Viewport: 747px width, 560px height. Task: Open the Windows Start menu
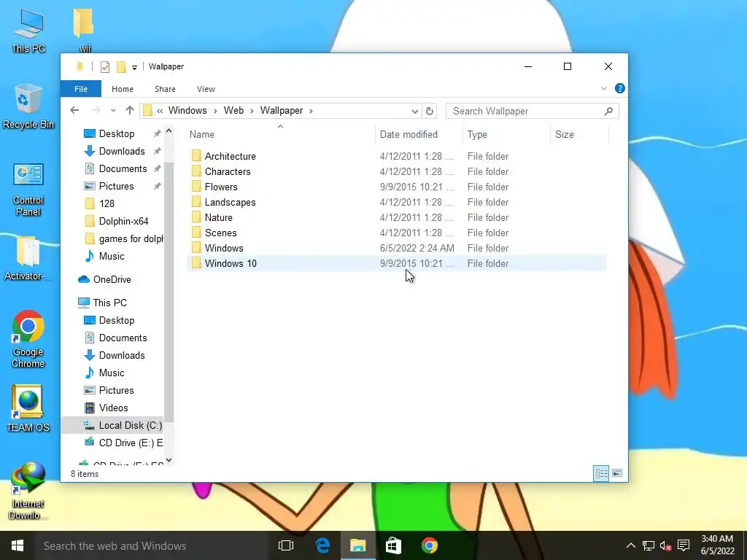[x=18, y=545]
